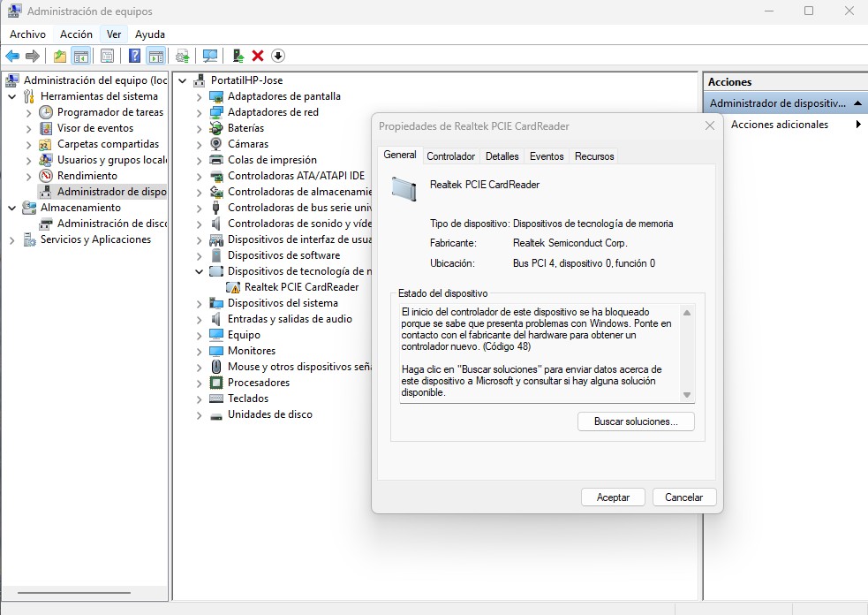Click the Cámaras webcam icon
Viewport: 868px width, 615px height.
[215, 144]
